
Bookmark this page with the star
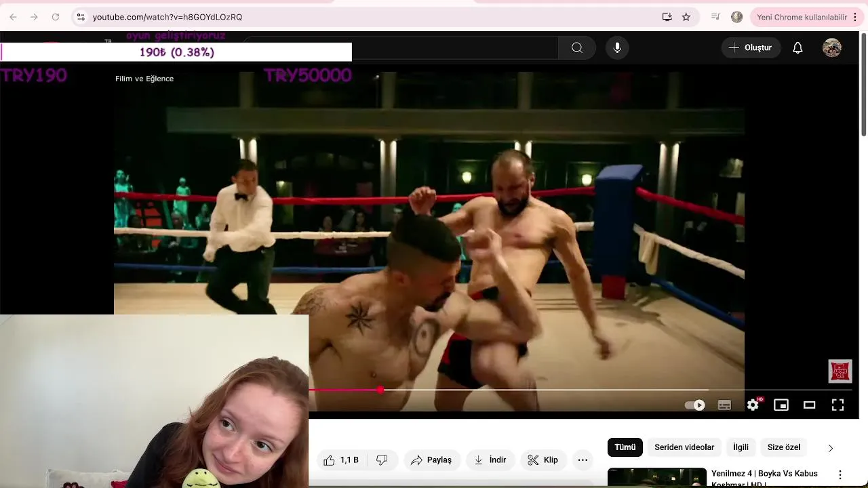[686, 17]
